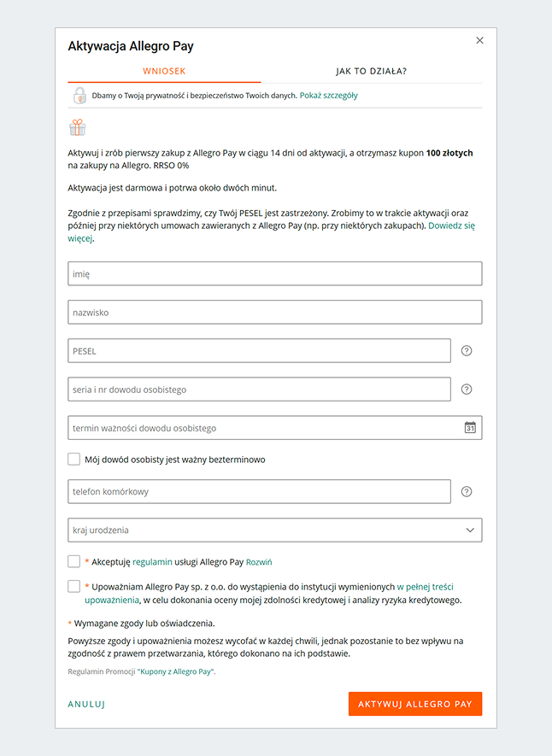Open the PESEL help question mark
Screen dimensions: 552x756
click(x=467, y=351)
